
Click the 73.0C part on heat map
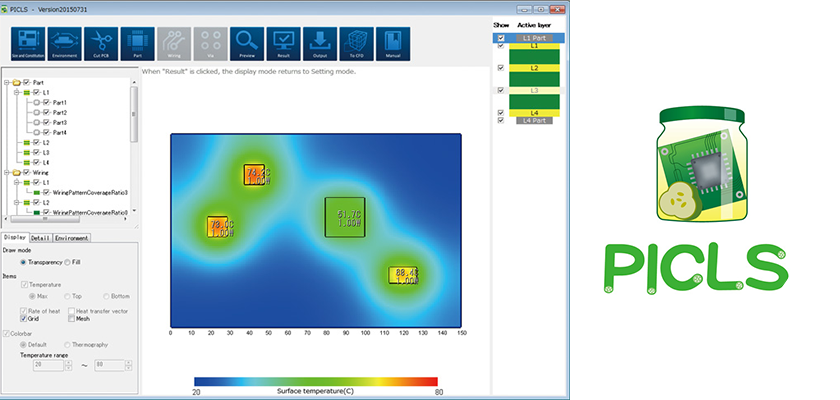tap(218, 227)
